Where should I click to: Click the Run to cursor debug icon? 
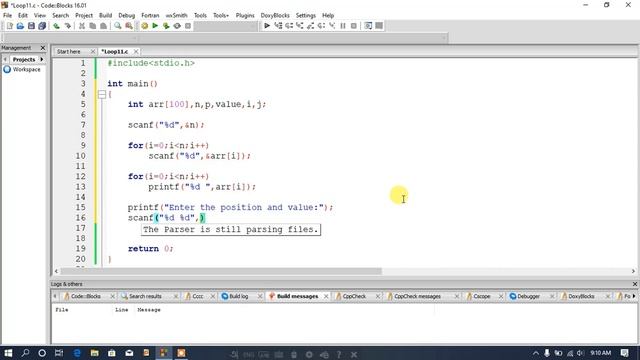(278, 26)
